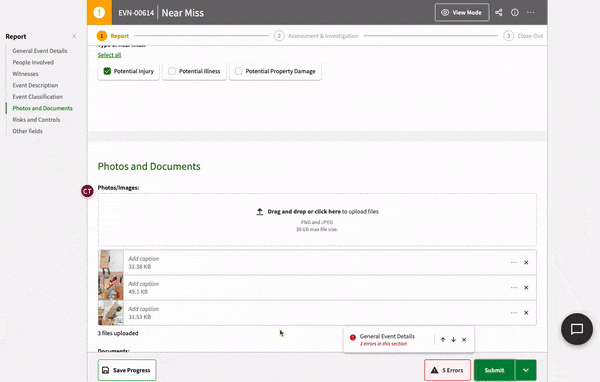Open Event Classification section
The width and height of the screenshot is (600, 382).
coord(38,97)
